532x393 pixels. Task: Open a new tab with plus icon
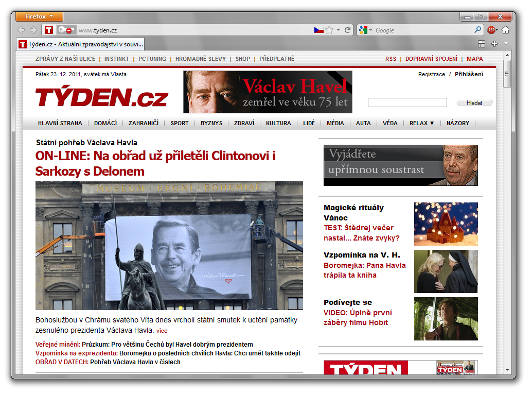[494, 43]
